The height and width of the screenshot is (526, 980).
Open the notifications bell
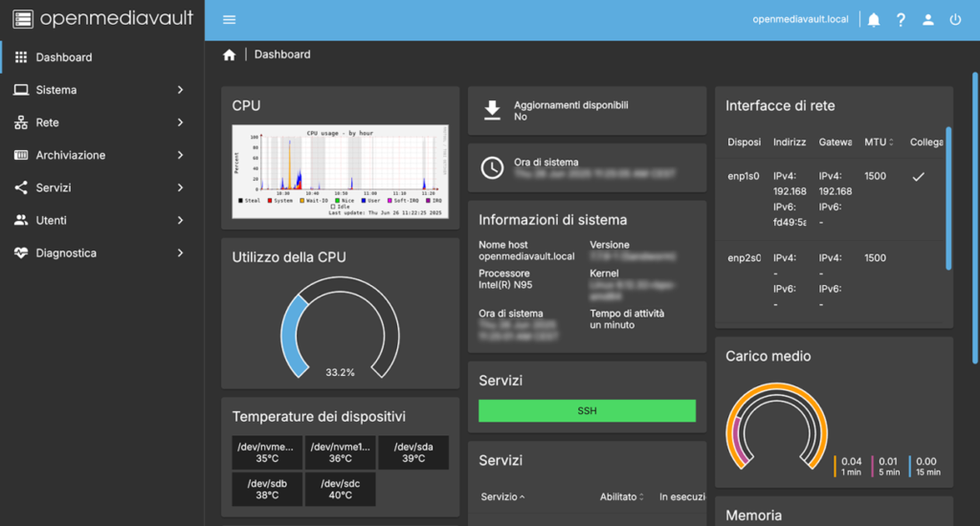(x=874, y=20)
